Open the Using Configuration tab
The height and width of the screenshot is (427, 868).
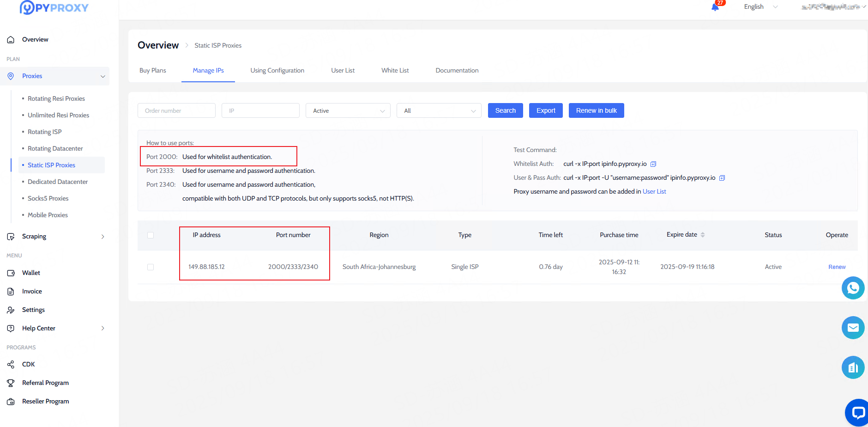coord(277,71)
